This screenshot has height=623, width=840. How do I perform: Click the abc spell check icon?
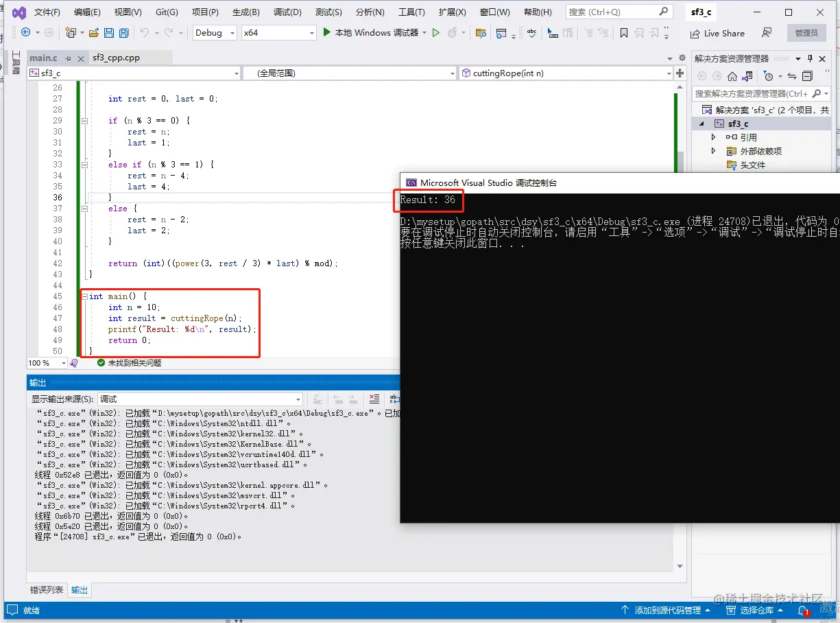tap(531, 32)
